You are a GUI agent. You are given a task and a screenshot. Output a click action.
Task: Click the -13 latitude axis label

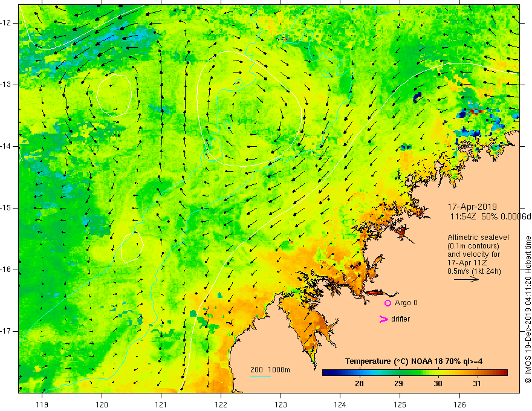click(x=6, y=85)
